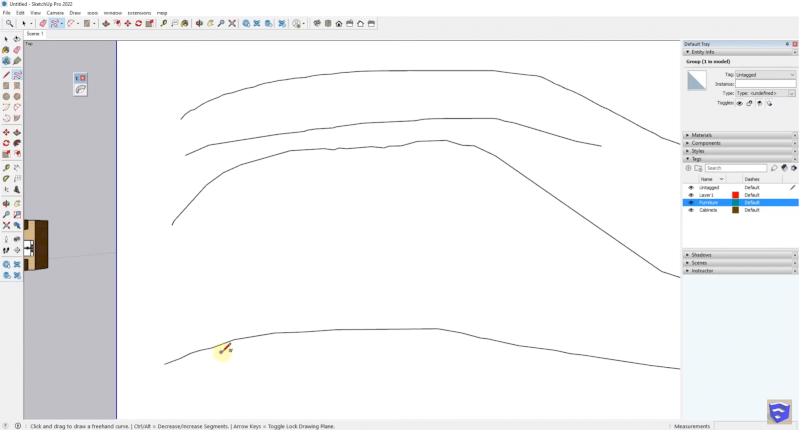This screenshot has width=800, height=430.
Task: Toggle visibility of Layer1 tag
Action: pos(691,195)
